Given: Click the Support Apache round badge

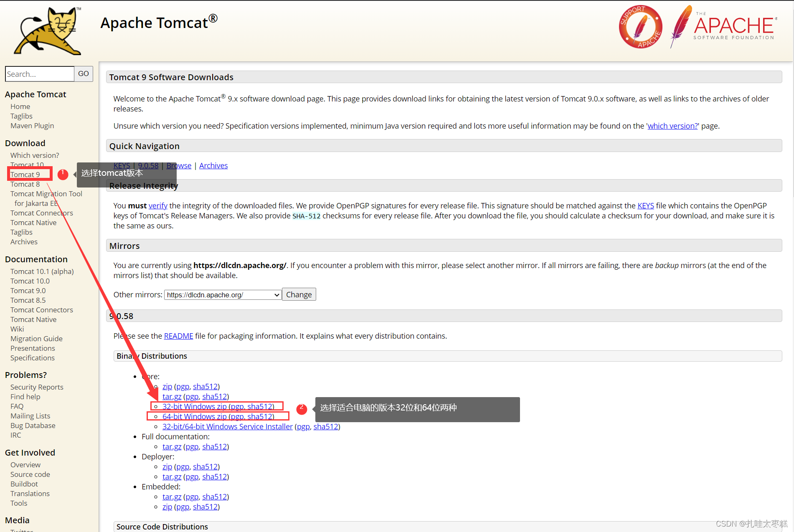Looking at the screenshot, I should (640, 27).
